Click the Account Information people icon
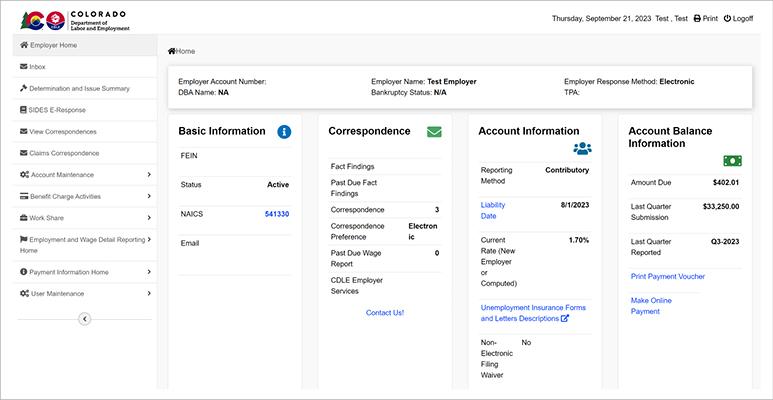Image resolution: width=773 pixels, height=400 pixels. [582, 148]
